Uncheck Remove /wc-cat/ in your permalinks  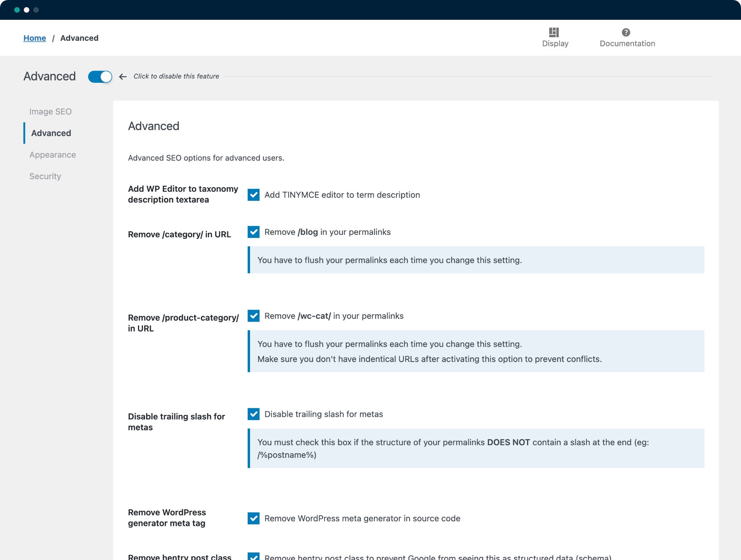[254, 316]
